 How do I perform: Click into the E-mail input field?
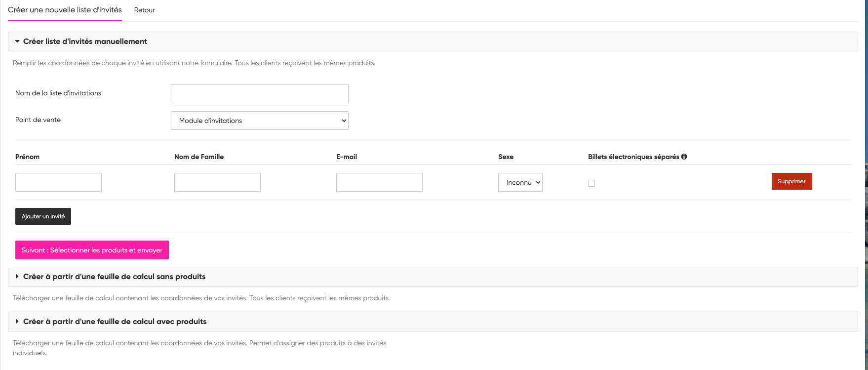pyautogui.click(x=379, y=182)
